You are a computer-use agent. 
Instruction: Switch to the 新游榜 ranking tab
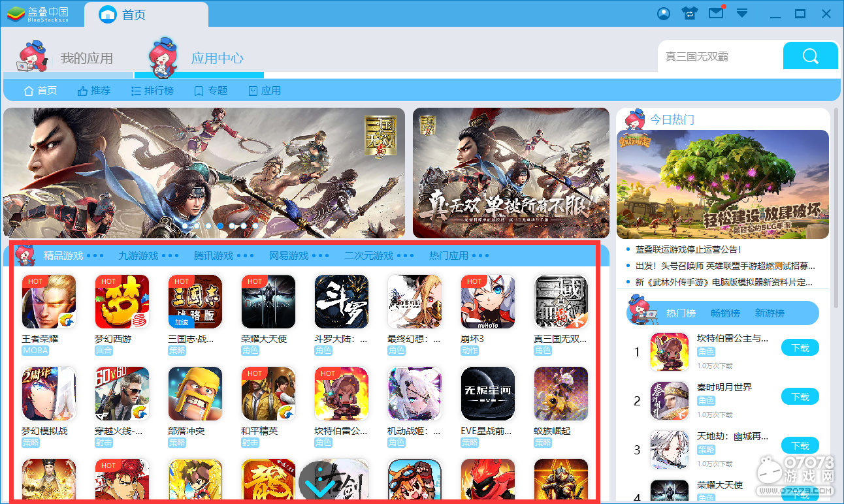pyautogui.click(x=770, y=313)
